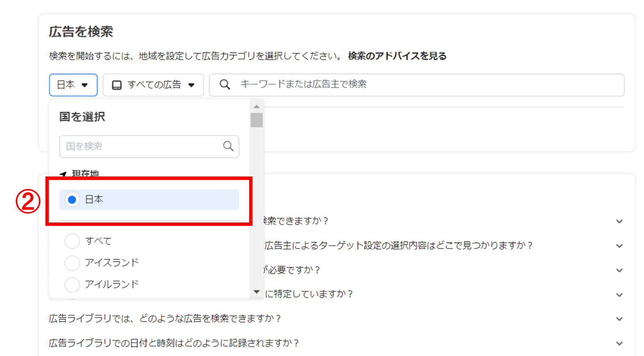This screenshot has height=356, width=644.
Task: Click the country list scrollbar thumb
Action: click(256, 120)
